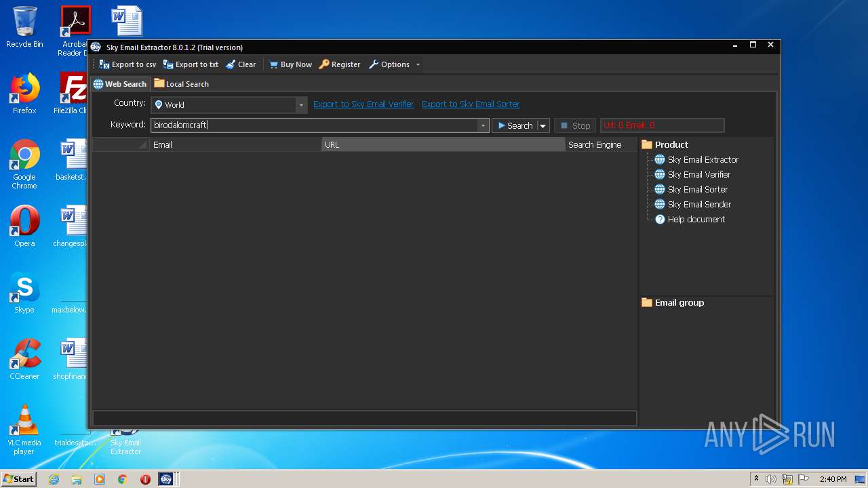Open Buy Now with cart icon

290,64
